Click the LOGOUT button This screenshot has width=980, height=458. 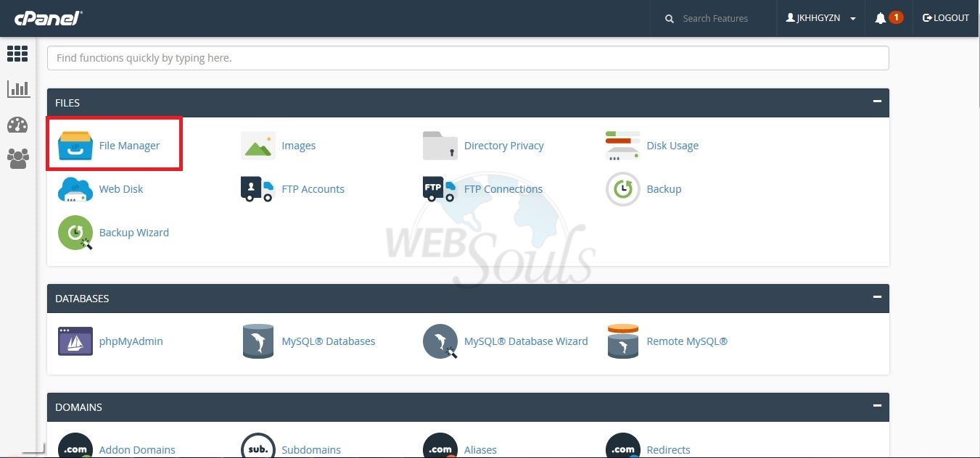pos(946,18)
